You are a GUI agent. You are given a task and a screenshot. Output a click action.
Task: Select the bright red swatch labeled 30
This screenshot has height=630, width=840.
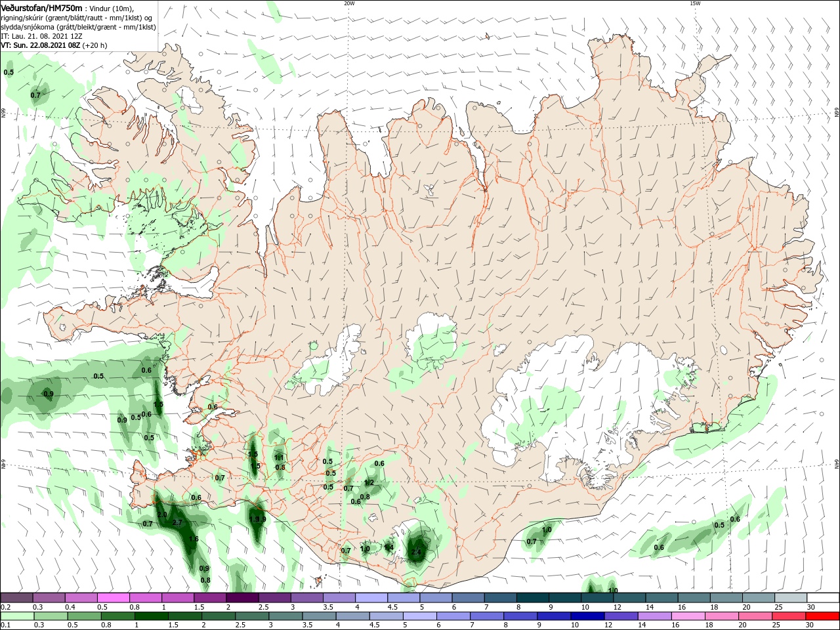tap(822, 616)
